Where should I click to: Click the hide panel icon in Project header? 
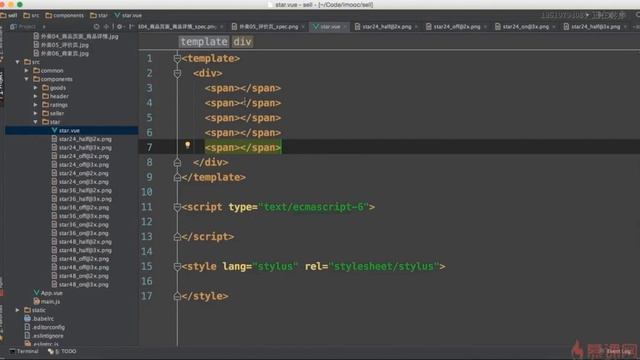click(131, 27)
